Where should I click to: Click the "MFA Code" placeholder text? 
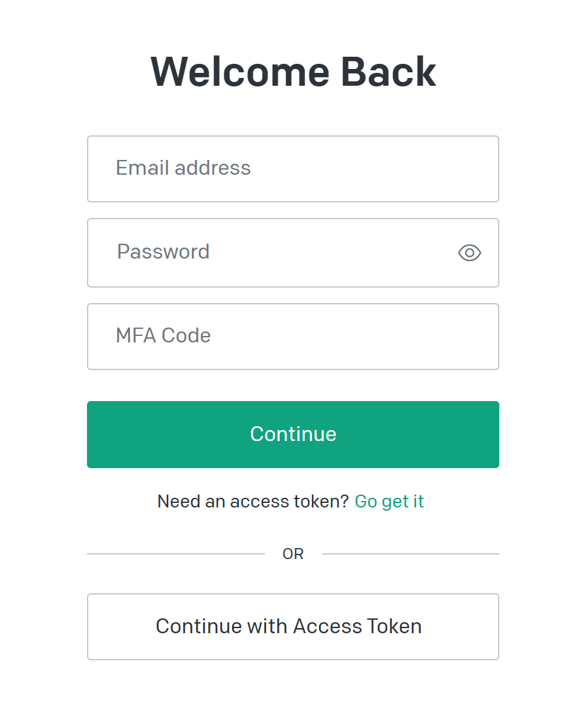pos(163,336)
